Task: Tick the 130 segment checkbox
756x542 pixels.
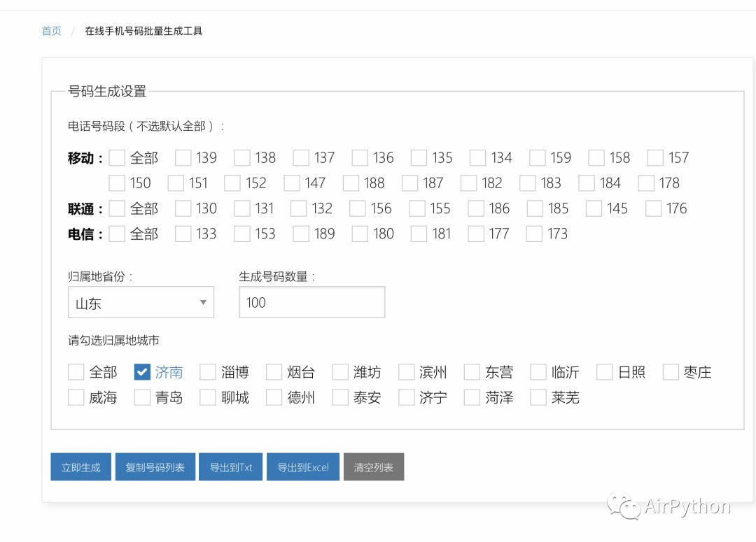Action: coord(183,208)
